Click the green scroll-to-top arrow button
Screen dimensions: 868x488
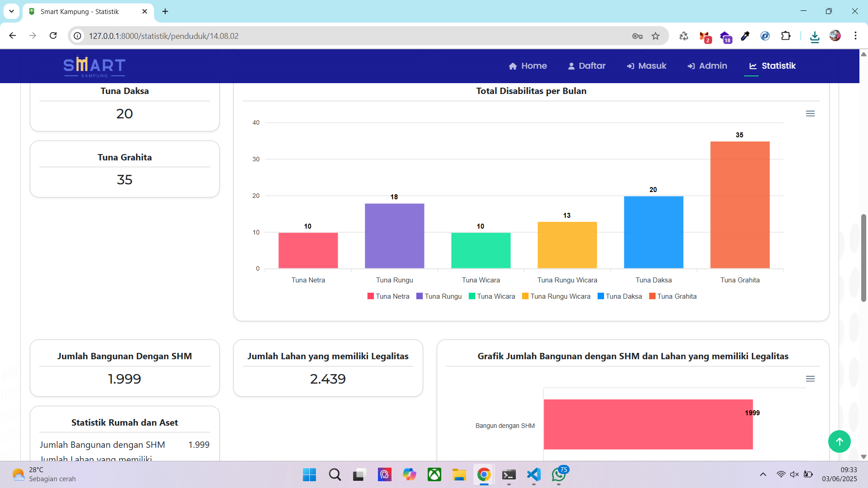tap(839, 441)
